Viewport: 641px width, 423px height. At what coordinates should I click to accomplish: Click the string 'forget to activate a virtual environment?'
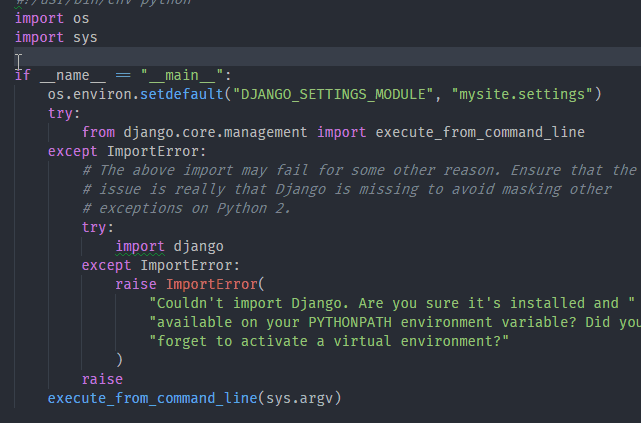point(329,341)
